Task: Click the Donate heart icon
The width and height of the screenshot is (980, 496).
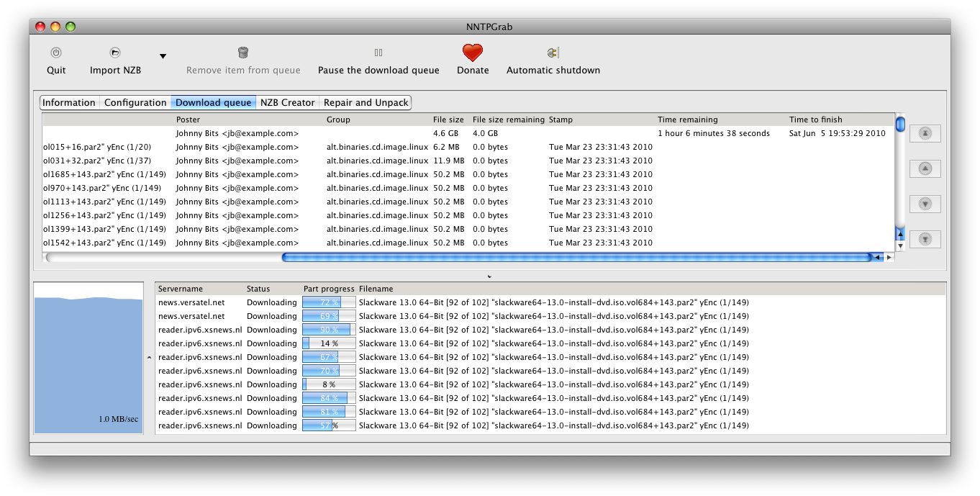Action: 473,53
